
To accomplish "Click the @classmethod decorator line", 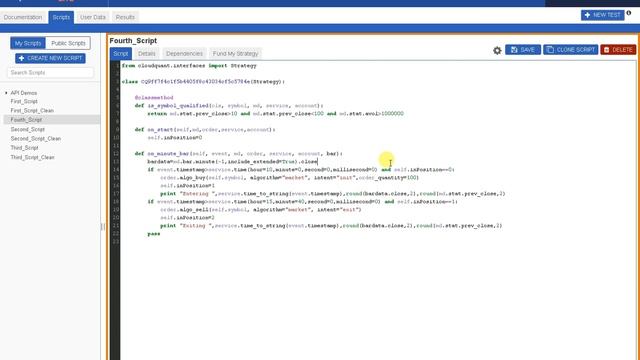I will point(154,98).
